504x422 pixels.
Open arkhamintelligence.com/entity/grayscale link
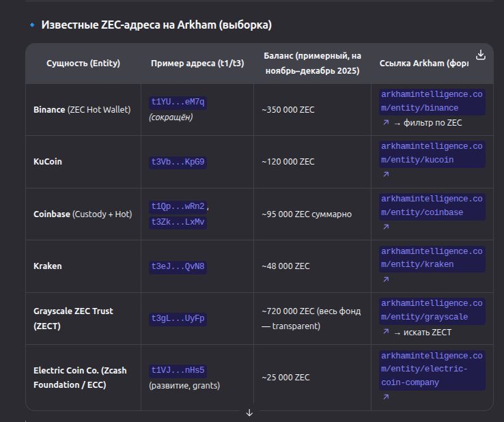click(432, 310)
